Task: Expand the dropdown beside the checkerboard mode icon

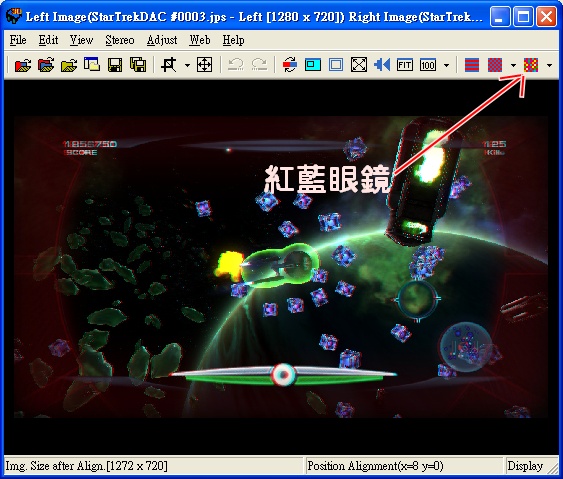Action: pos(513,65)
